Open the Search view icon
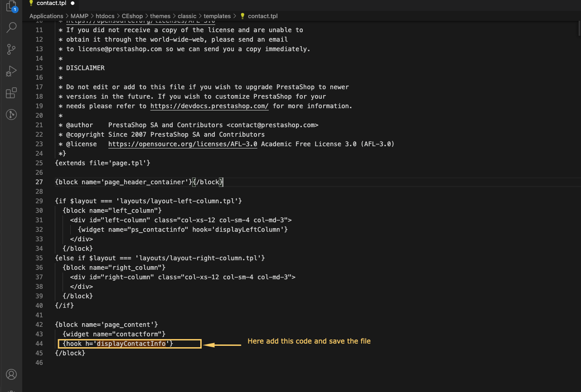581x392 pixels. coord(11,28)
